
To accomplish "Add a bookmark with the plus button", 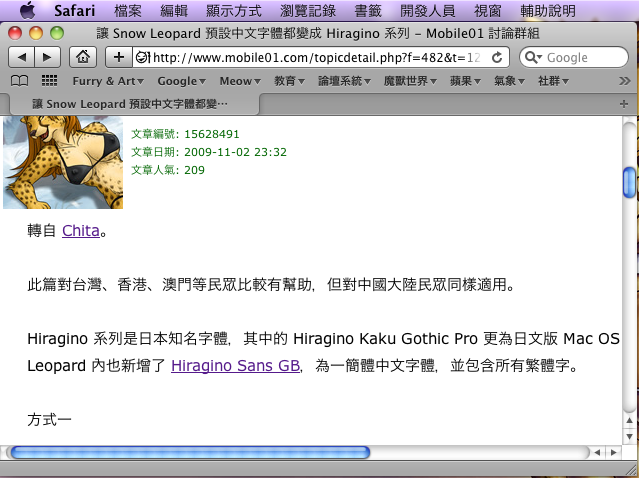I will tap(119, 57).
